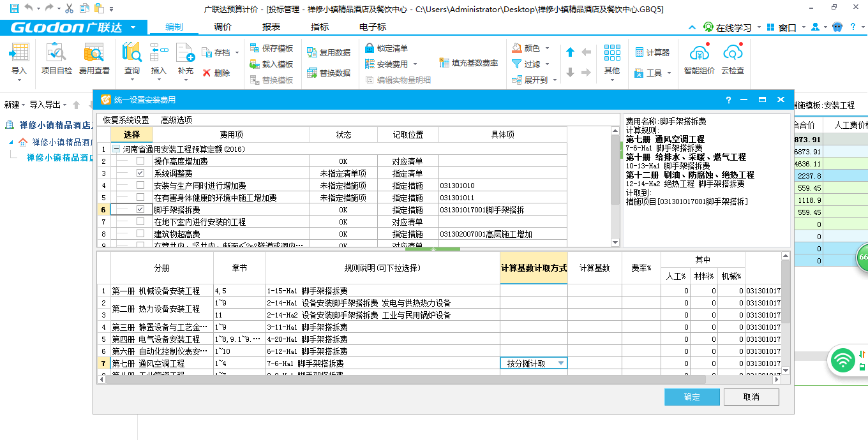Screen dimensions: 868x440
Task: Open the 展开到 expand-to dropdown
Action: click(555, 80)
